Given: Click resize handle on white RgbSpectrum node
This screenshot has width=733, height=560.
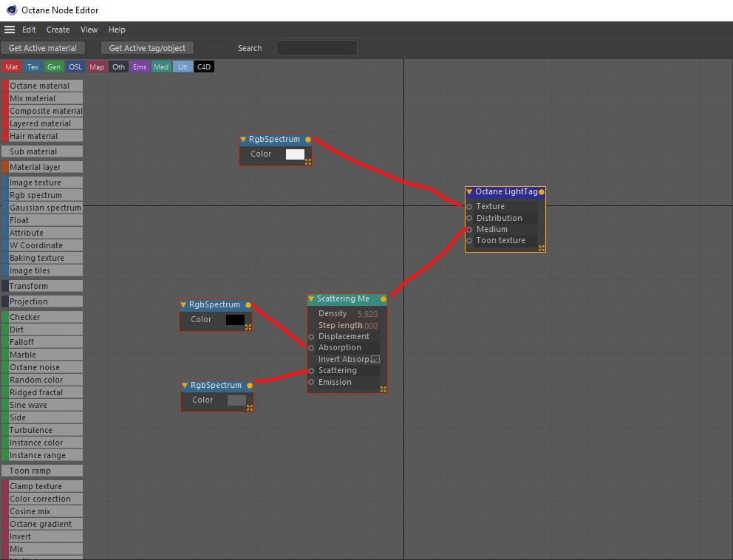Looking at the screenshot, I should tap(308, 162).
